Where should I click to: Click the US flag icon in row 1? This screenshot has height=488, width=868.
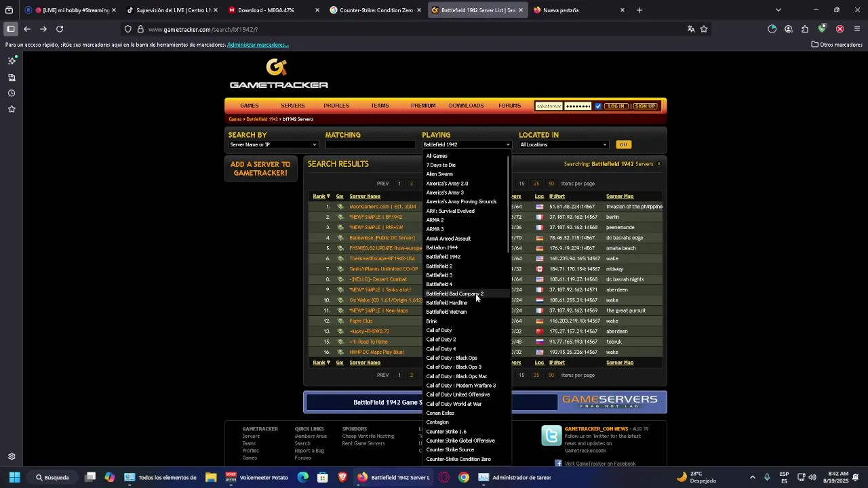point(539,207)
